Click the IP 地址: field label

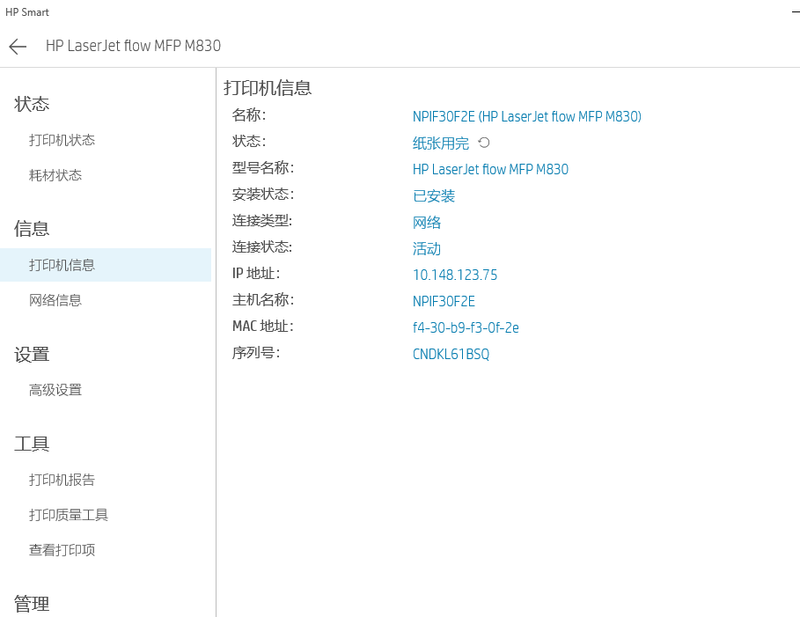pos(256,274)
